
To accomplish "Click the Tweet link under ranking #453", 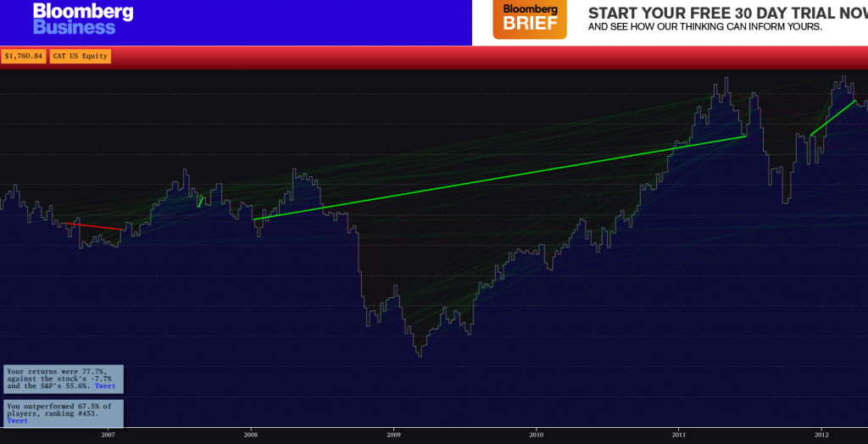I will pos(17,420).
